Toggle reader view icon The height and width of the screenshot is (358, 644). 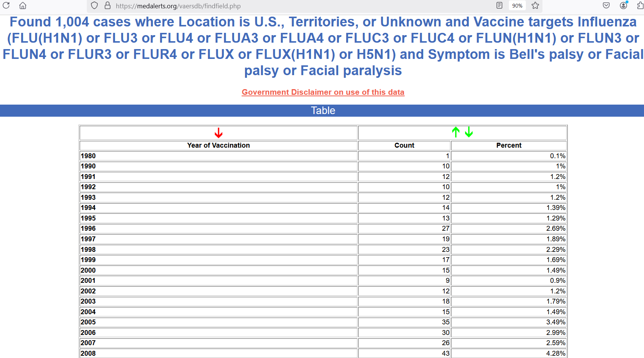pyautogui.click(x=499, y=5)
